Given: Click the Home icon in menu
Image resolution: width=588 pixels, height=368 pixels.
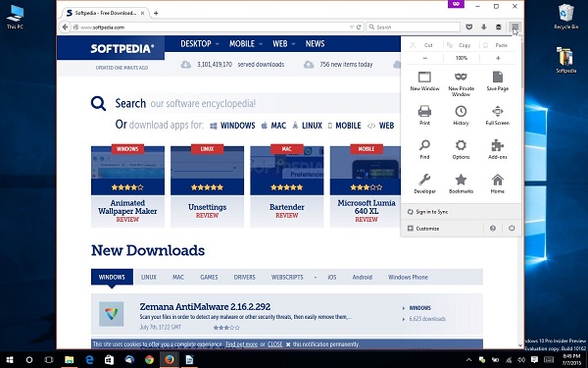Looking at the screenshot, I should [x=498, y=180].
